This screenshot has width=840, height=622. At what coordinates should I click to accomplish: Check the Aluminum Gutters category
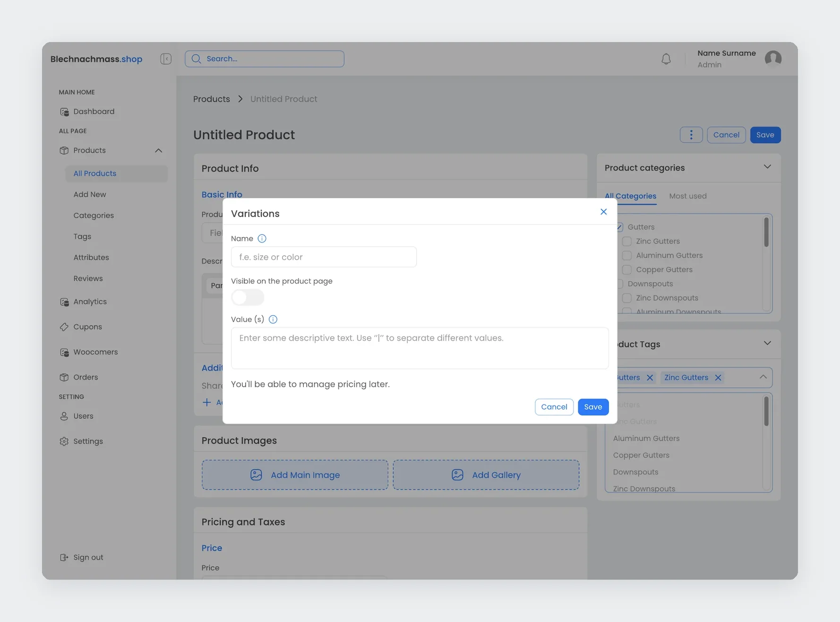click(627, 255)
